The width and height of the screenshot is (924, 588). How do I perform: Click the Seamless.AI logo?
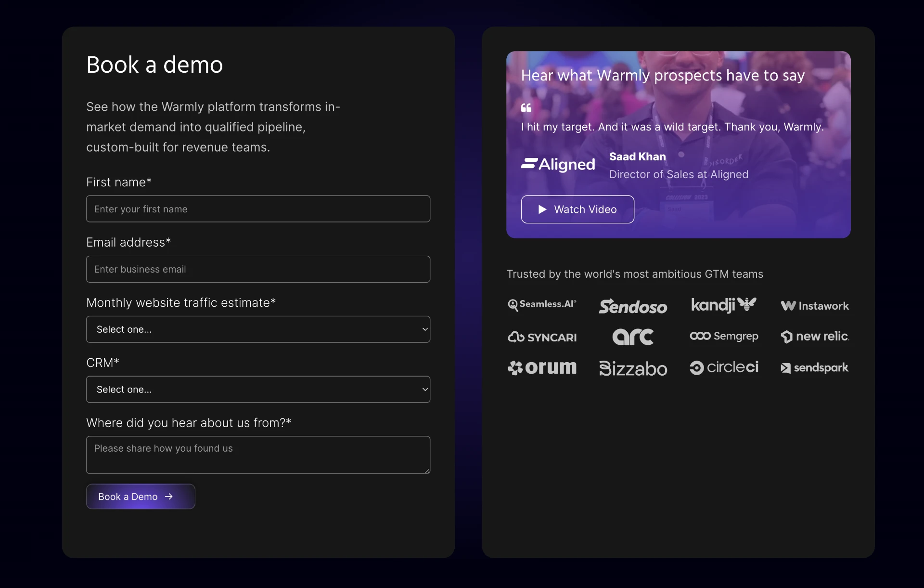tap(542, 305)
